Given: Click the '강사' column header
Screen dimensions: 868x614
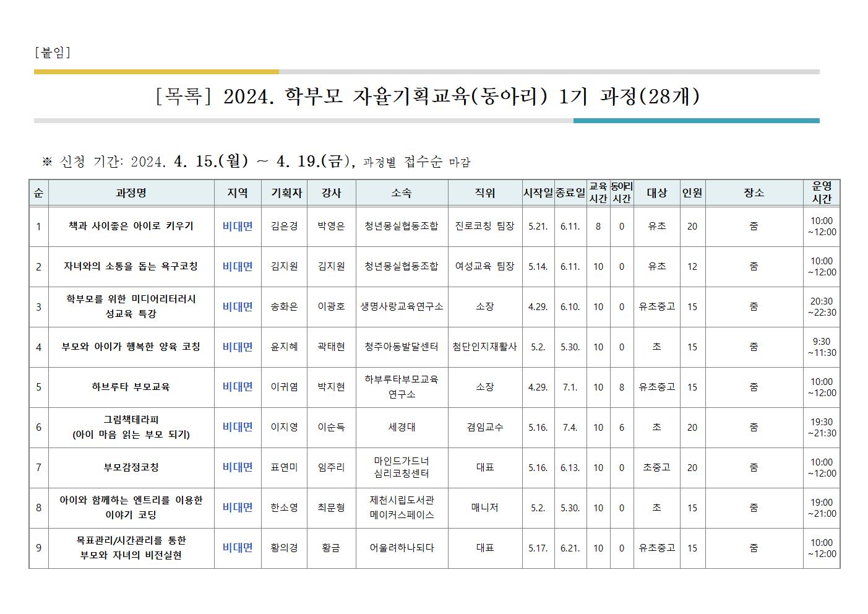Looking at the screenshot, I should coord(332,193).
